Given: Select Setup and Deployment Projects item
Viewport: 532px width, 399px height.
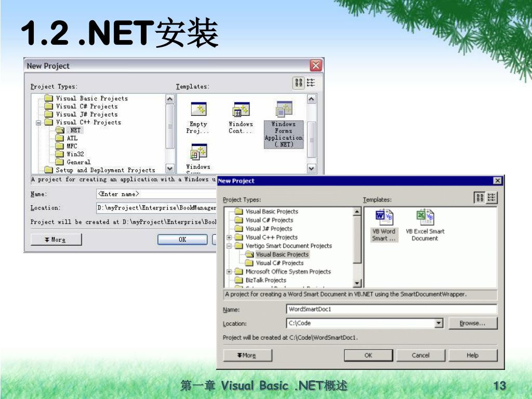Looking at the screenshot, I should [100, 170].
